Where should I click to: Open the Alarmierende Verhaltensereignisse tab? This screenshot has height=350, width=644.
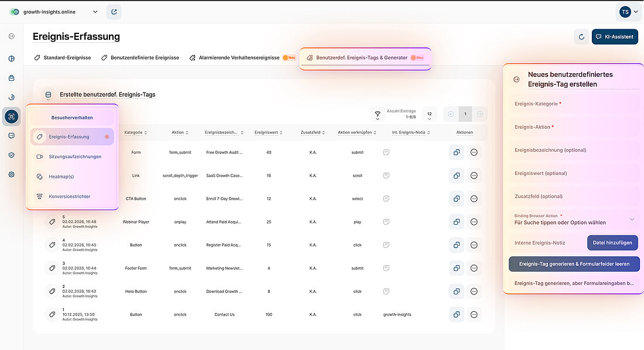click(237, 58)
